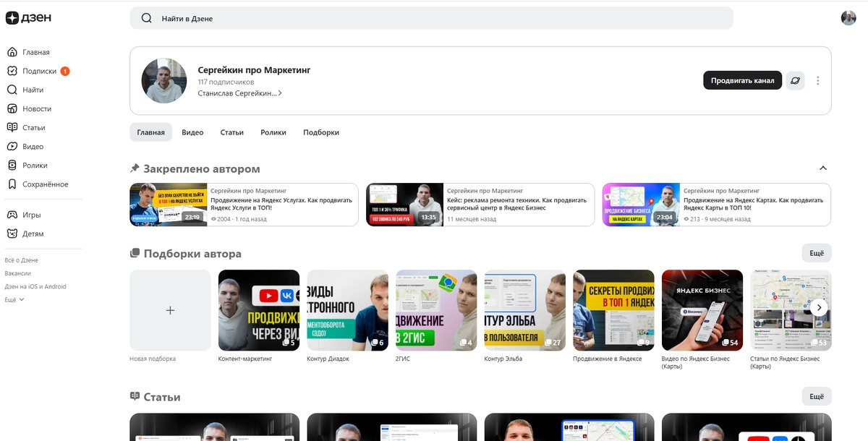The width and height of the screenshot is (868, 441).
Task: Open Дзен на iOS и Android link
Action: 35,286
